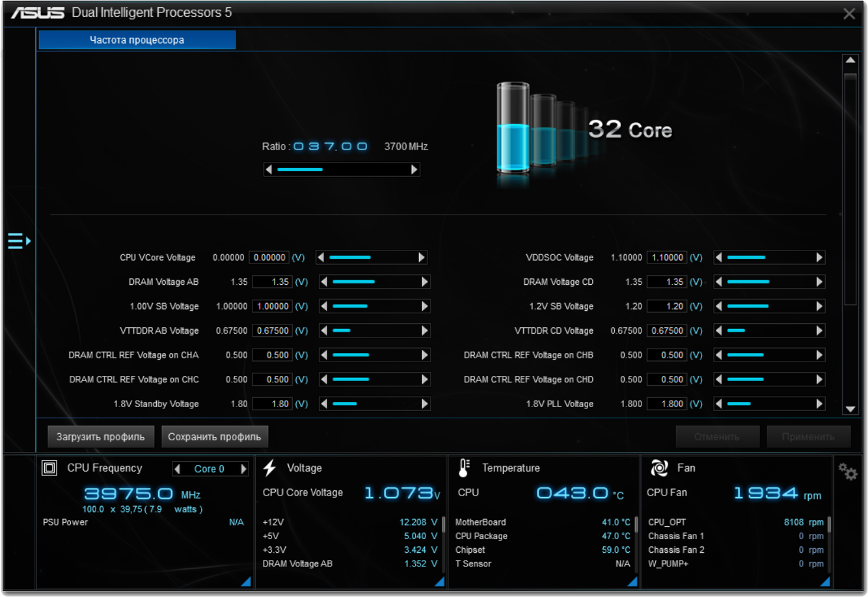Decrease the CPU Ratio with left arrow

point(269,170)
